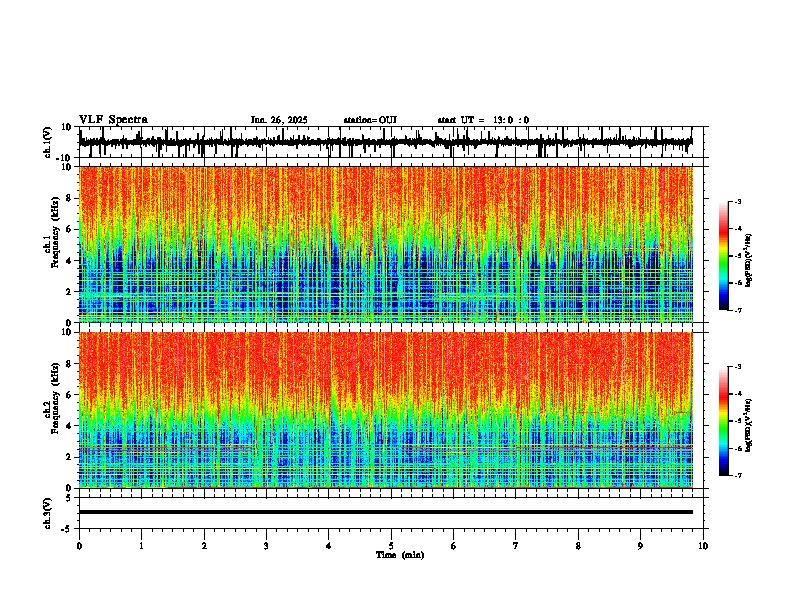Click the "VLF Spectra" title text
This screenshot has height=612, width=792.
tap(114, 120)
